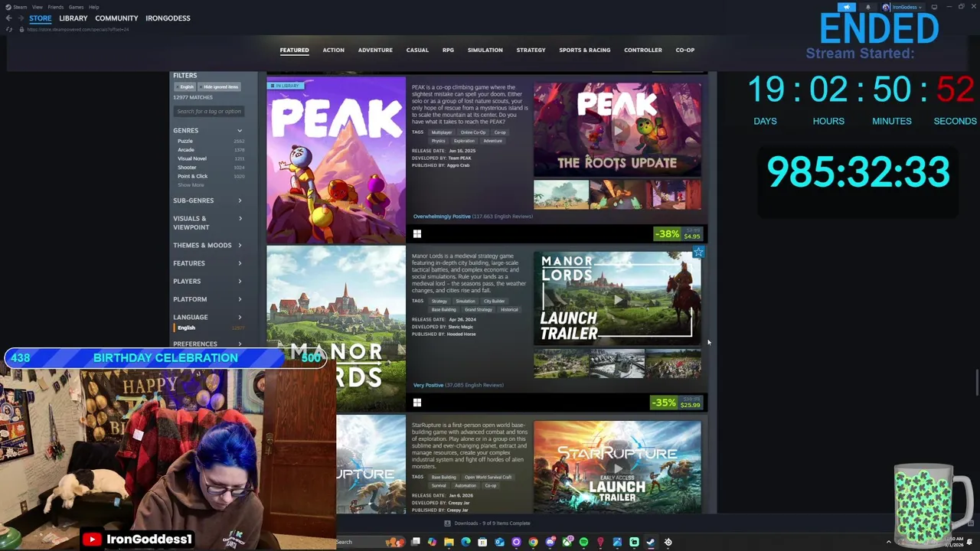The height and width of the screenshot is (551, 980).
Task: Collapse the Genres filter section
Action: click(207, 130)
